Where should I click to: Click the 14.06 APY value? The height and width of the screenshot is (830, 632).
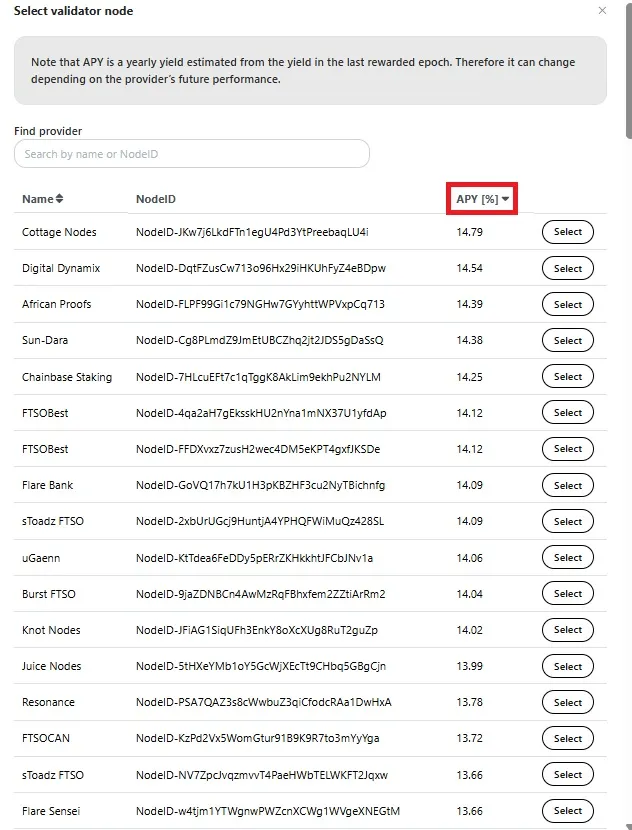(x=470, y=558)
